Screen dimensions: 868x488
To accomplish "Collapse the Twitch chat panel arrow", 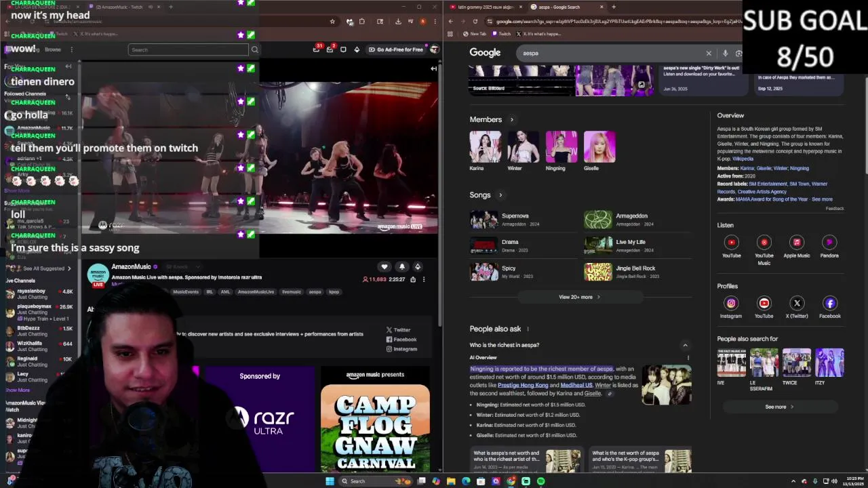I will coord(433,68).
